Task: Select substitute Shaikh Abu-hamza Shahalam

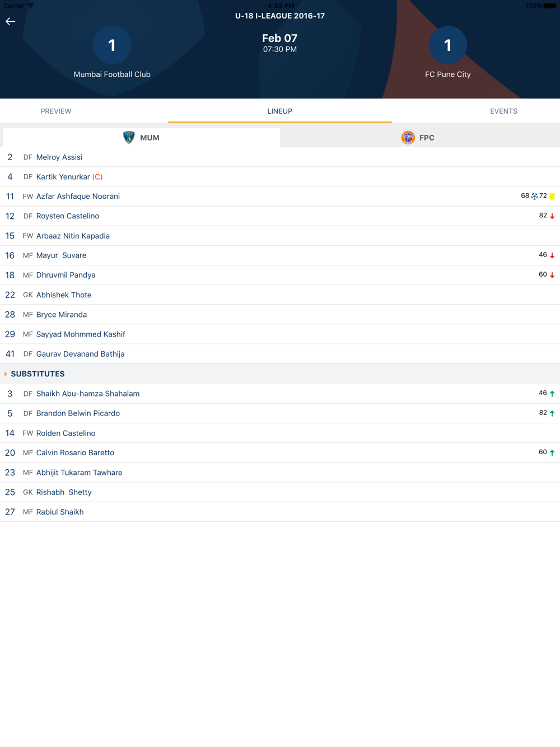Action: pyautogui.click(x=280, y=394)
